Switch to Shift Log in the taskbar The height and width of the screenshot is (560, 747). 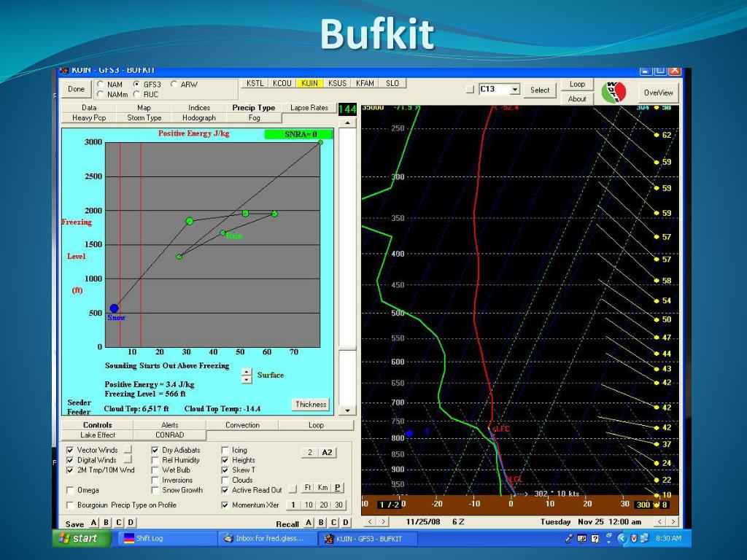coord(166,539)
